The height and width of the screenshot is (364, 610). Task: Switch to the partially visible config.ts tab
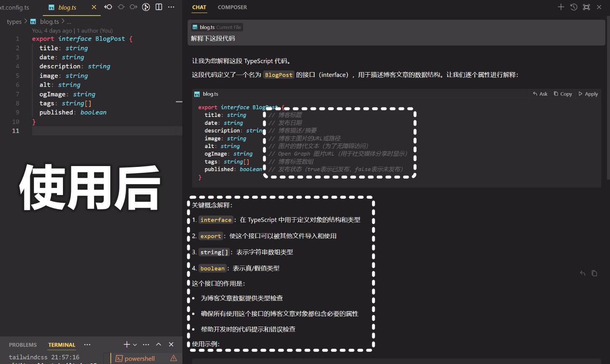click(x=15, y=8)
